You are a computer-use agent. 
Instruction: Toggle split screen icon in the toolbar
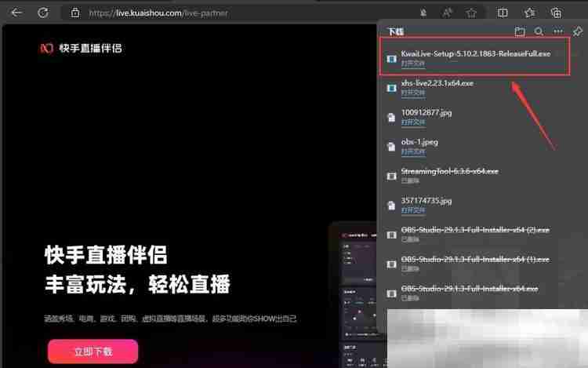point(503,13)
